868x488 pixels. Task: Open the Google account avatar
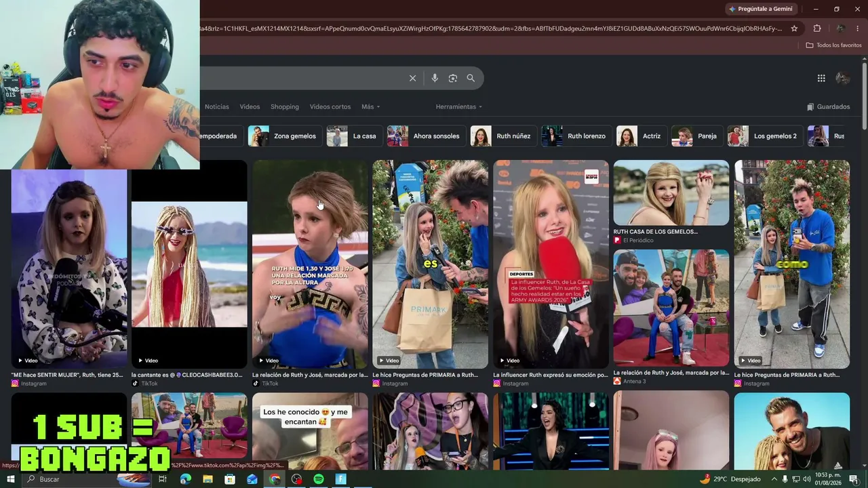pos(843,78)
